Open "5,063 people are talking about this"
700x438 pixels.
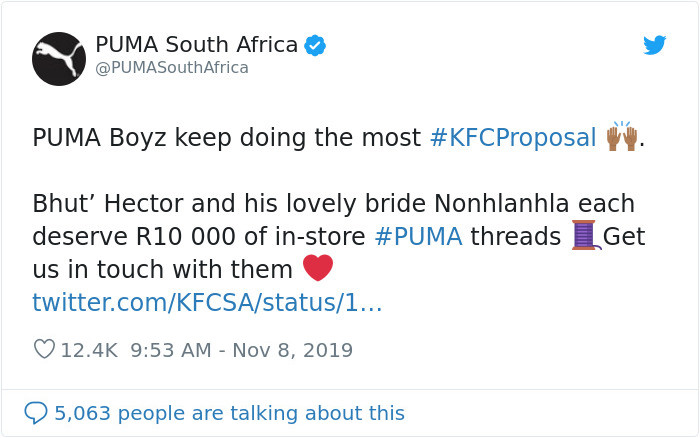click(229, 413)
